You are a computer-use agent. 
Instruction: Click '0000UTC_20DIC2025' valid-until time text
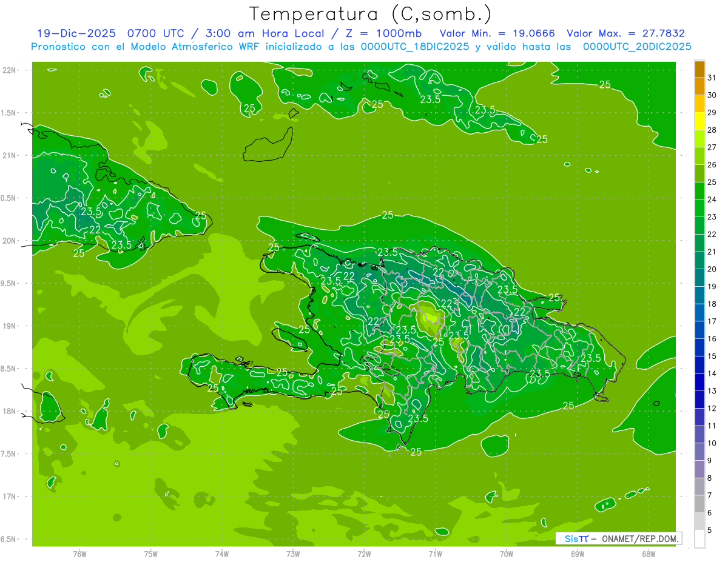coord(636,47)
